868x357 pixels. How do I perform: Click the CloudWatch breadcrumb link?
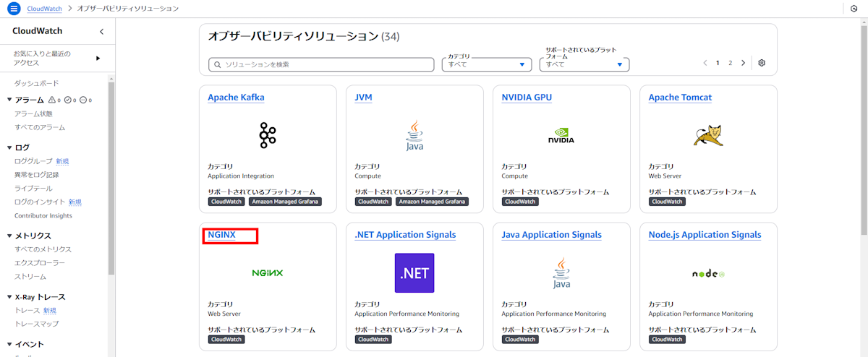pos(44,8)
